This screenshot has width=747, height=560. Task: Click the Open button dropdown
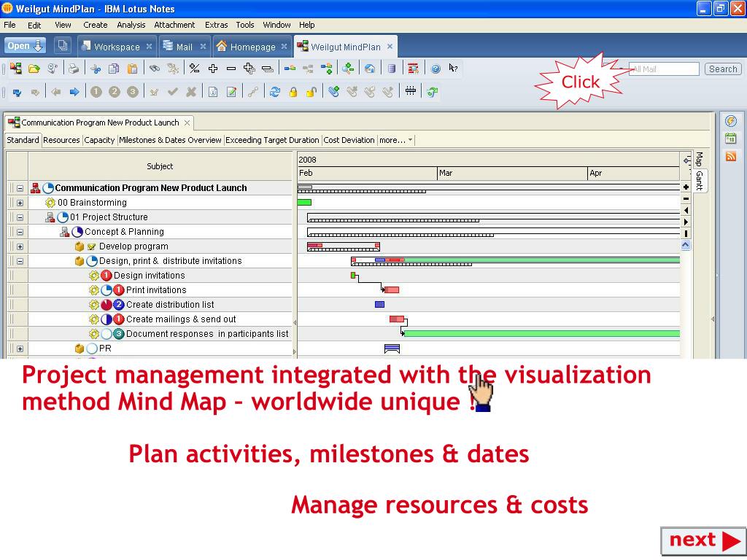click(x=26, y=46)
